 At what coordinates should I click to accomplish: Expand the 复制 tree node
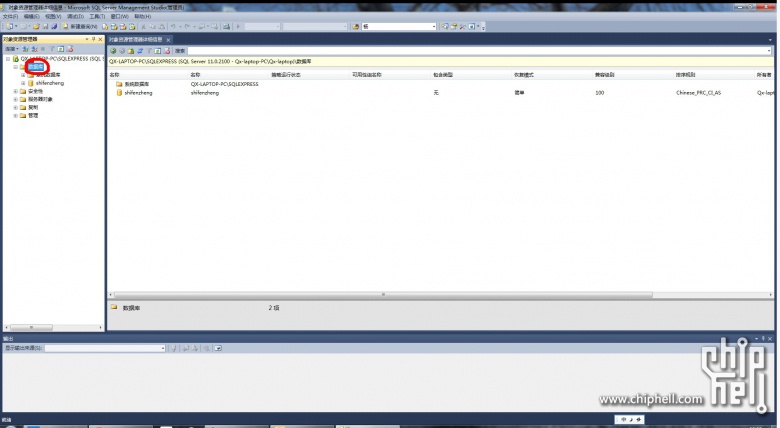(15, 107)
